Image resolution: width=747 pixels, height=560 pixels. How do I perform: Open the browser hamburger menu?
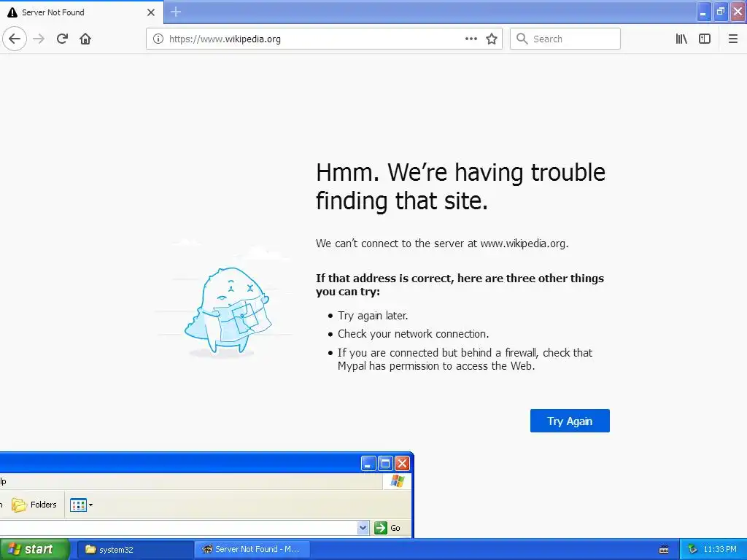click(x=732, y=39)
